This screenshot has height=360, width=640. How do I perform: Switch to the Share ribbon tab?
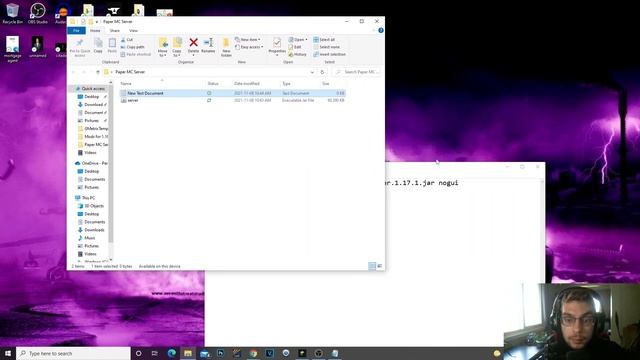point(115,31)
